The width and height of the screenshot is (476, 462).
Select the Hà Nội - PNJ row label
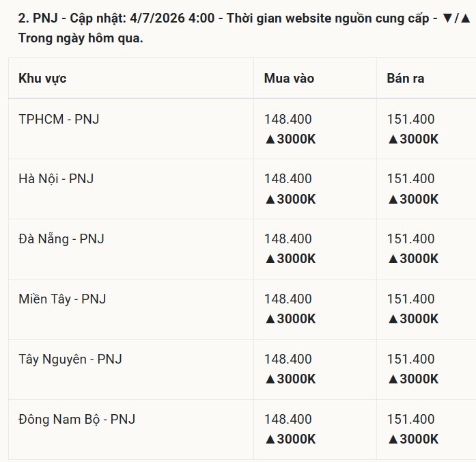(56, 178)
